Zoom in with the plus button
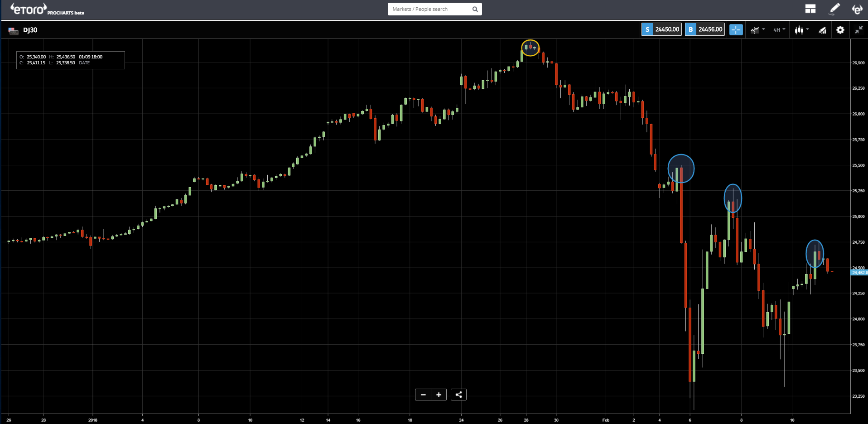The width and height of the screenshot is (868, 424). point(439,395)
